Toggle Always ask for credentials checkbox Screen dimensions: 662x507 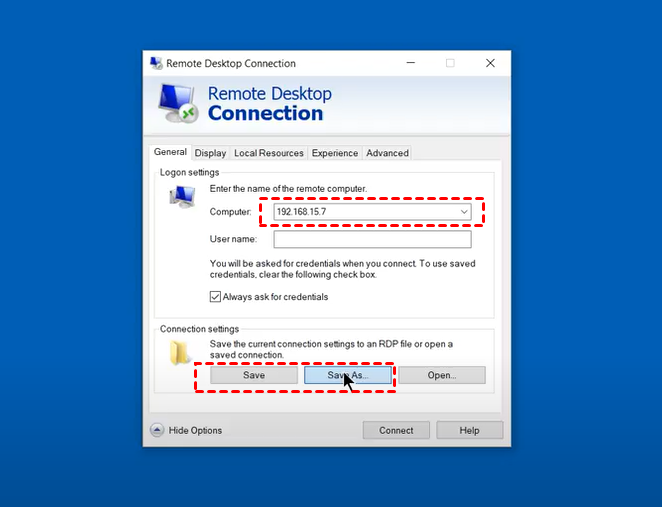215,297
